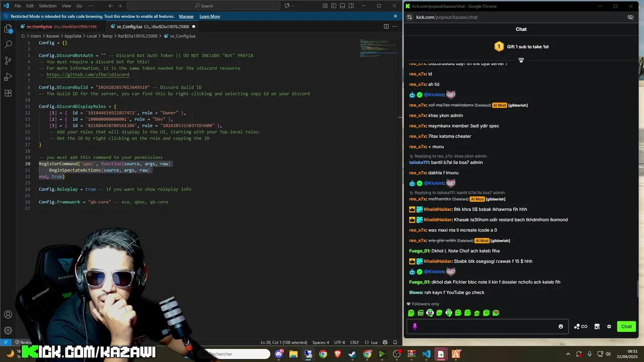
Task: Click Kick chat scrollbar
Action: [638, 289]
